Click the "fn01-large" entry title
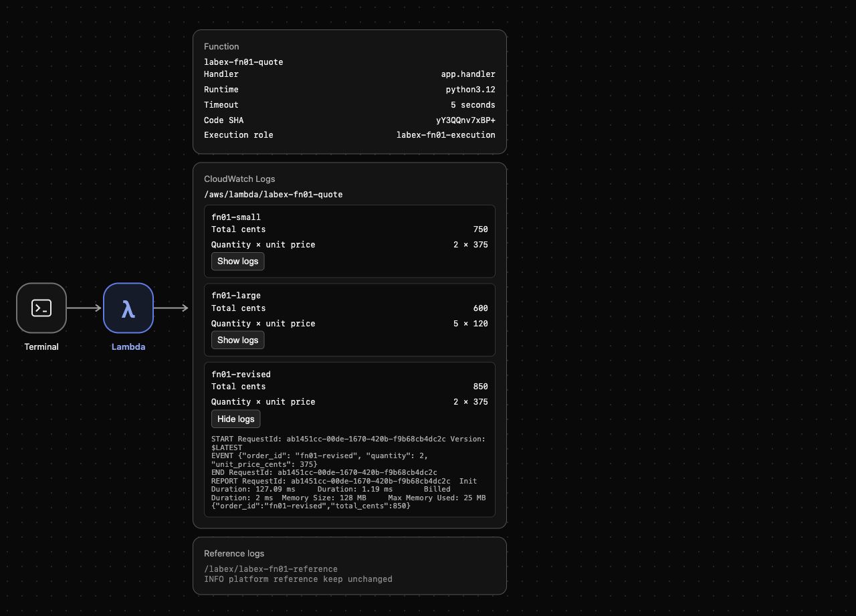Image resolution: width=856 pixels, height=616 pixels. pyautogui.click(x=236, y=296)
